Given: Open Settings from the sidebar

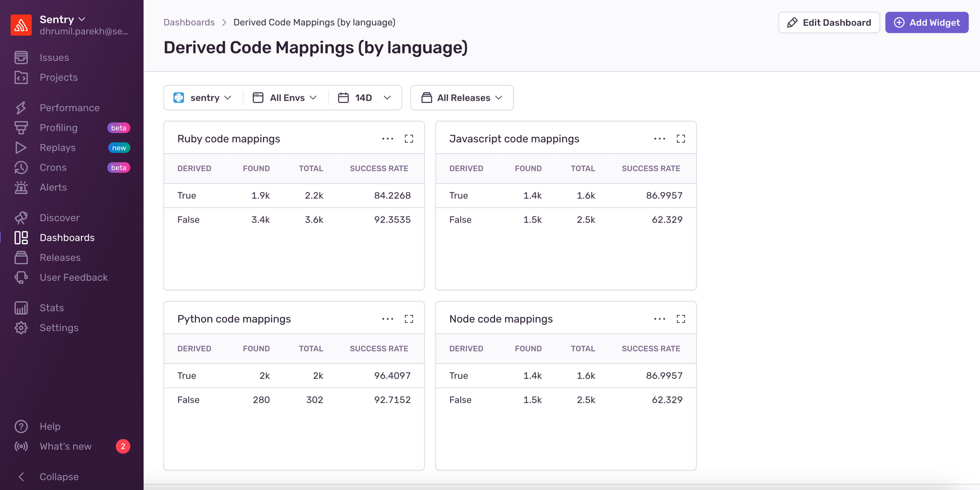Looking at the screenshot, I should 59,328.
